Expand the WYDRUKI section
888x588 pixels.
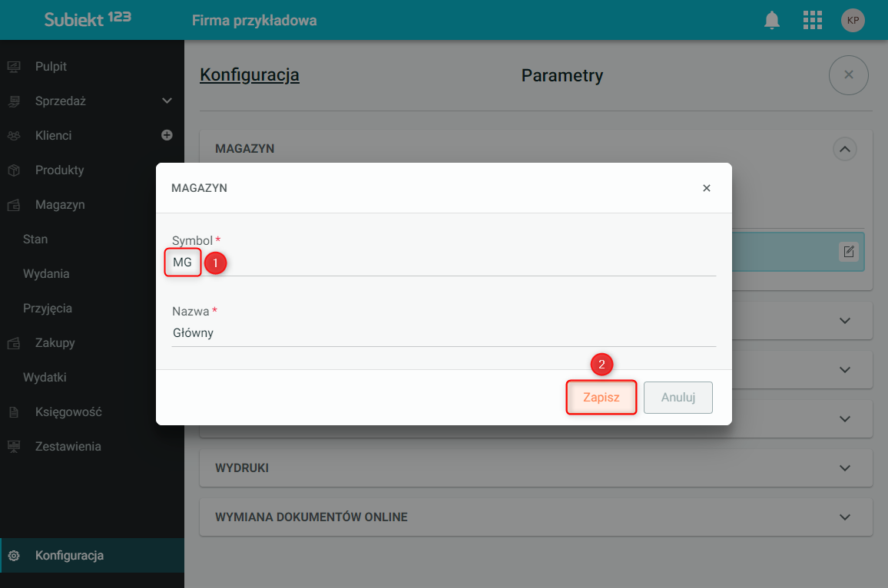click(535, 468)
